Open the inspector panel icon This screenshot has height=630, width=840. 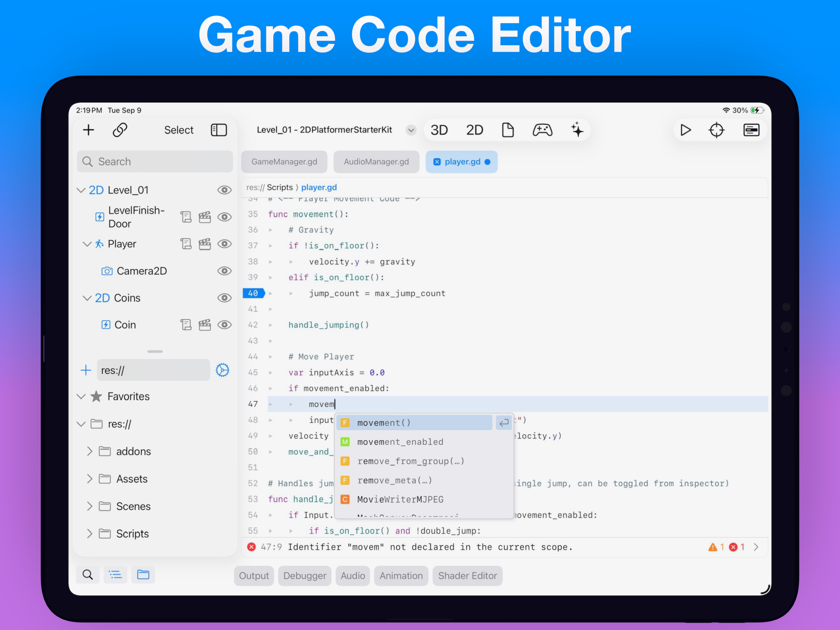point(751,130)
